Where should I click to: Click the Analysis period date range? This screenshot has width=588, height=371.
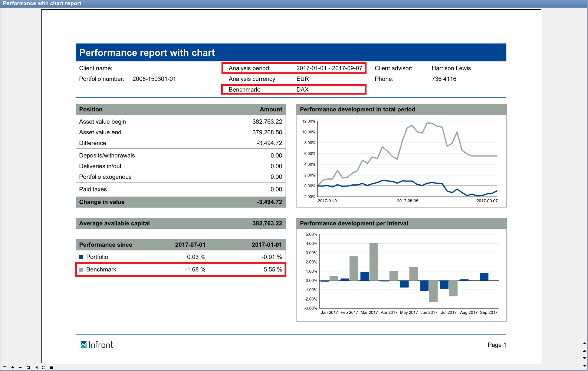pyautogui.click(x=329, y=68)
